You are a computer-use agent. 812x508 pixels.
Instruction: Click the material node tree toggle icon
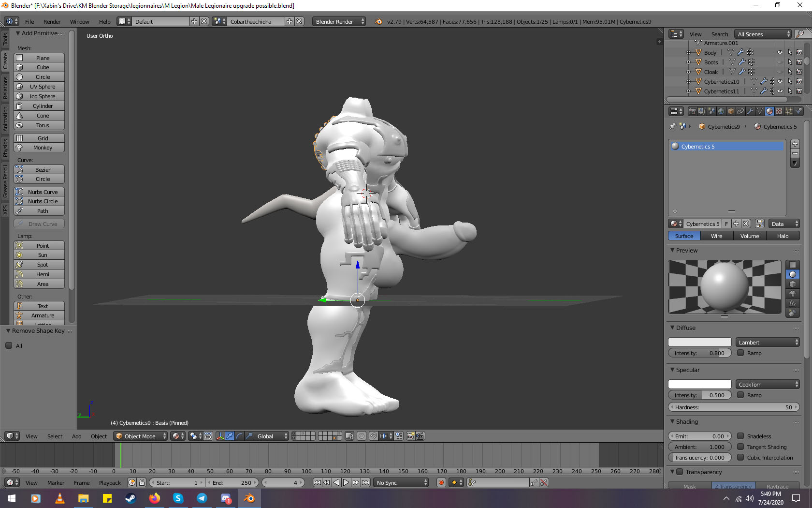coord(759,224)
